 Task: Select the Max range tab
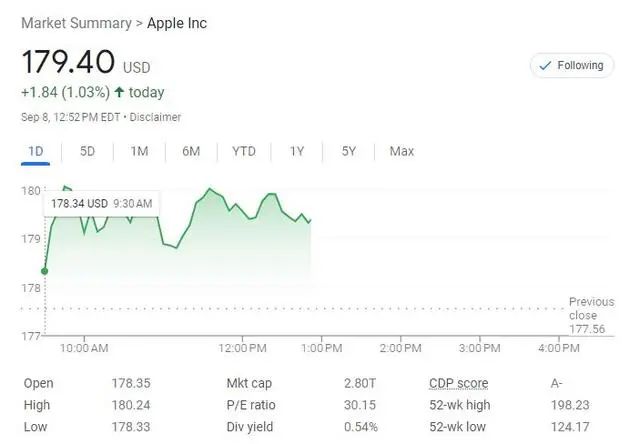point(402,152)
